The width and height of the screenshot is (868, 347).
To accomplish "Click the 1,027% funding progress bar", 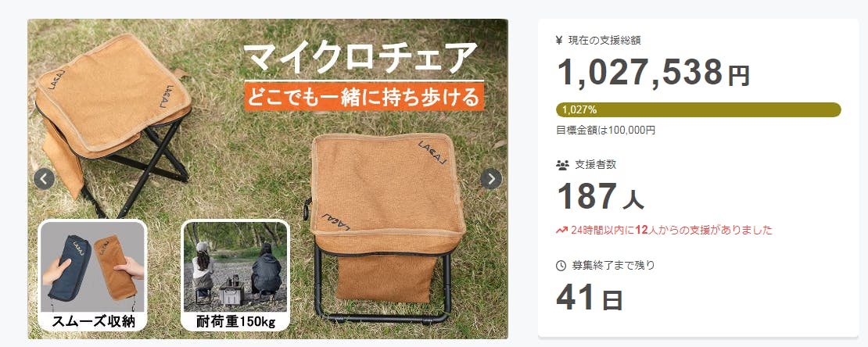I will coord(698,109).
